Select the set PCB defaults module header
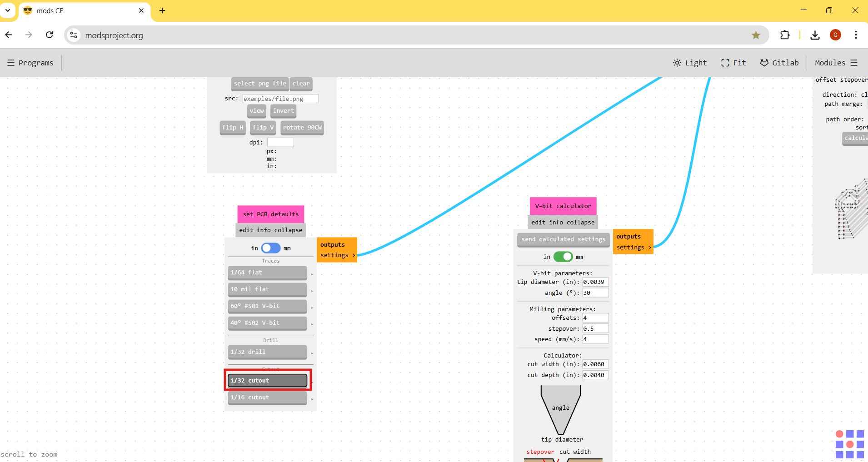Viewport: 868px width, 462px height. (x=271, y=214)
